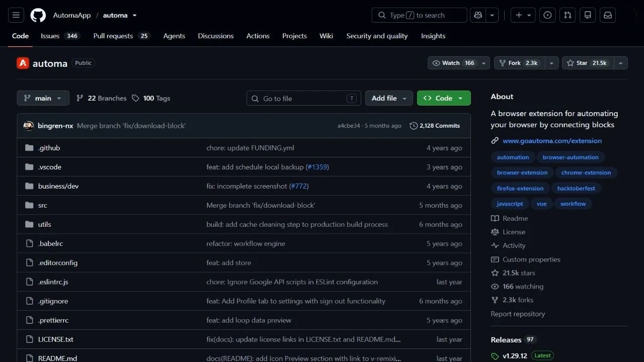The image size is (644, 362).
Task: Open the README.md file
Action: (x=57, y=358)
